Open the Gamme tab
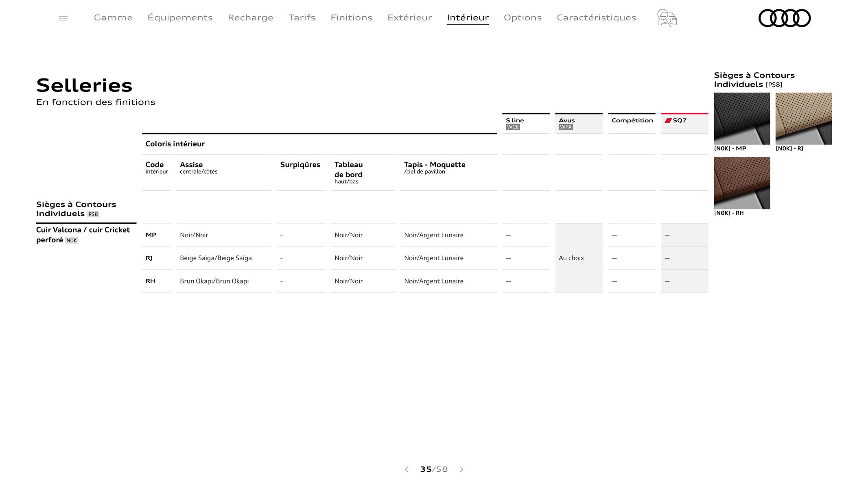The width and height of the screenshot is (868, 488). [x=113, y=17]
